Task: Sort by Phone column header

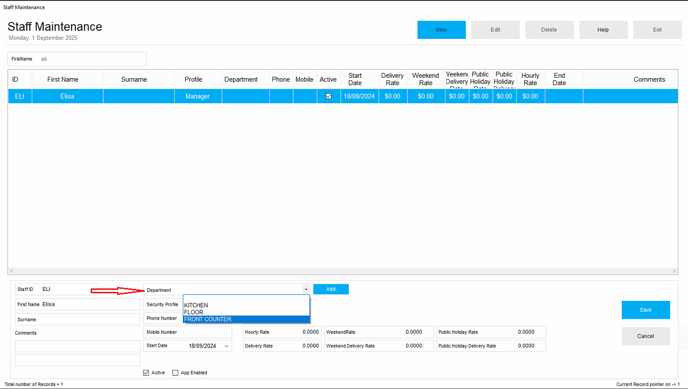Action: point(281,79)
